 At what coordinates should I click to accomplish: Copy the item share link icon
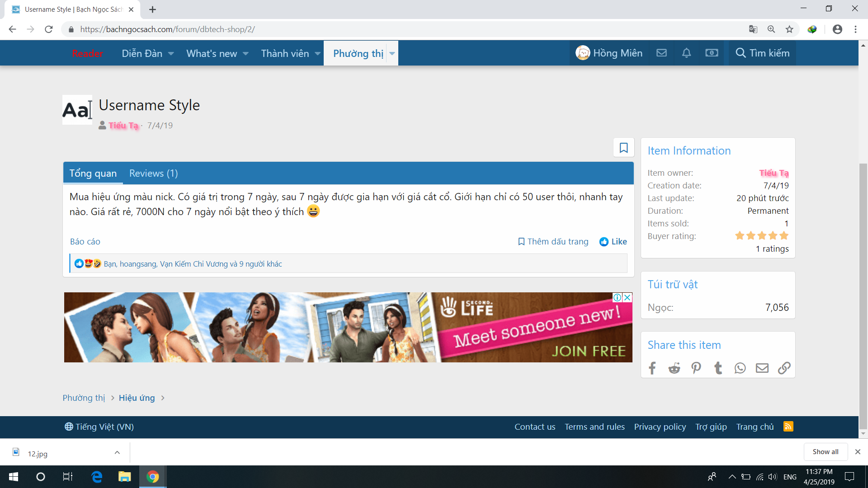[784, 368]
